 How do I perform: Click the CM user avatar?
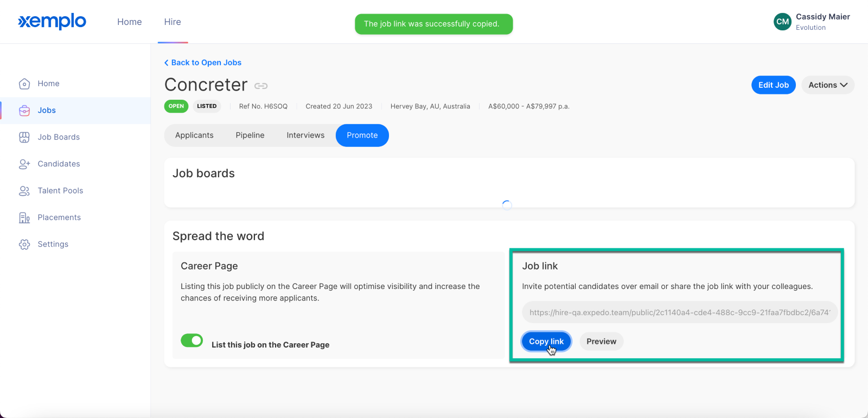pos(782,22)
